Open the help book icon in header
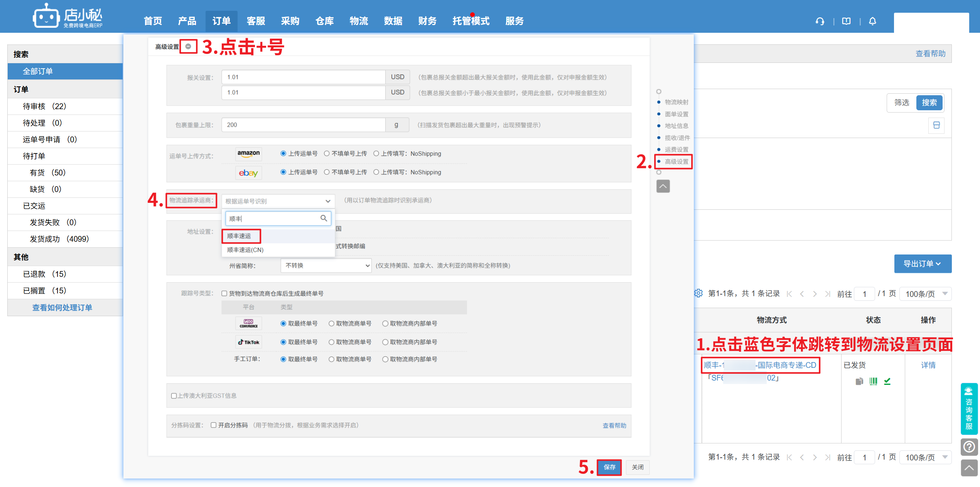Viewport: 980px width, 487px height. (846, 21)
